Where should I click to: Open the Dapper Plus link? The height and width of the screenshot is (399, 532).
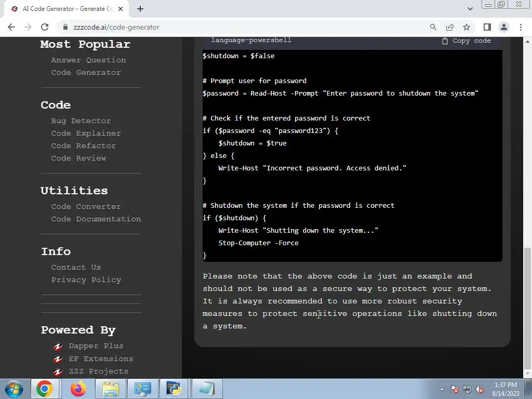pos(96,345)
